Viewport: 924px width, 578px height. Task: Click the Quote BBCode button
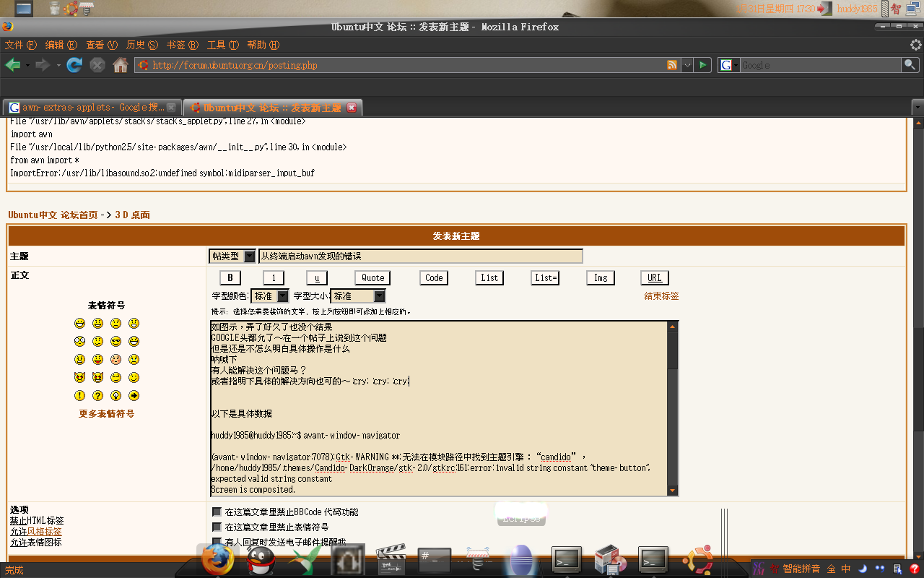tap(372, 277)
